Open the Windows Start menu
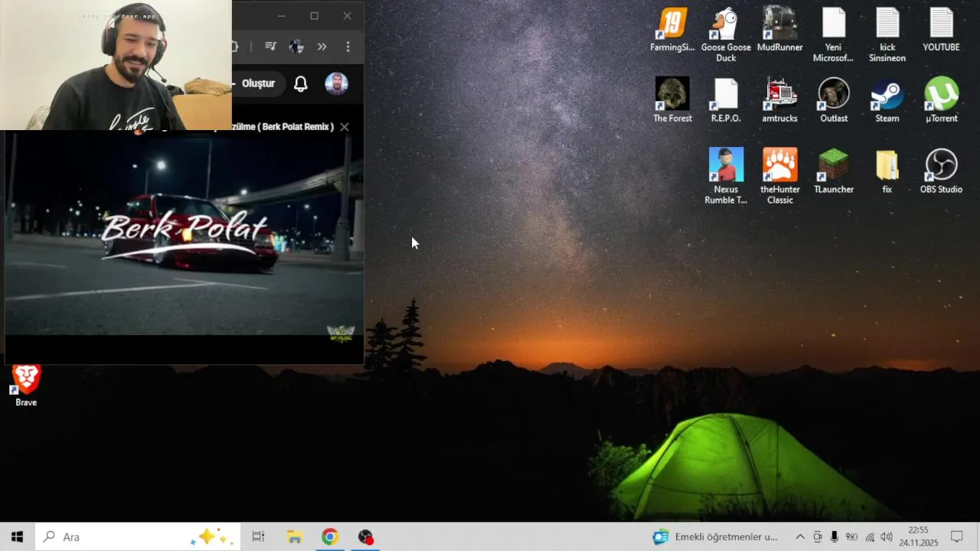This screenshot has width=980, height=551. pos(17,536)
